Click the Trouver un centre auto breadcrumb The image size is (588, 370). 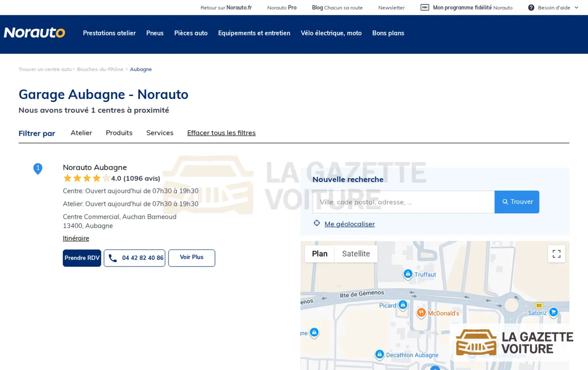point(45,69)
